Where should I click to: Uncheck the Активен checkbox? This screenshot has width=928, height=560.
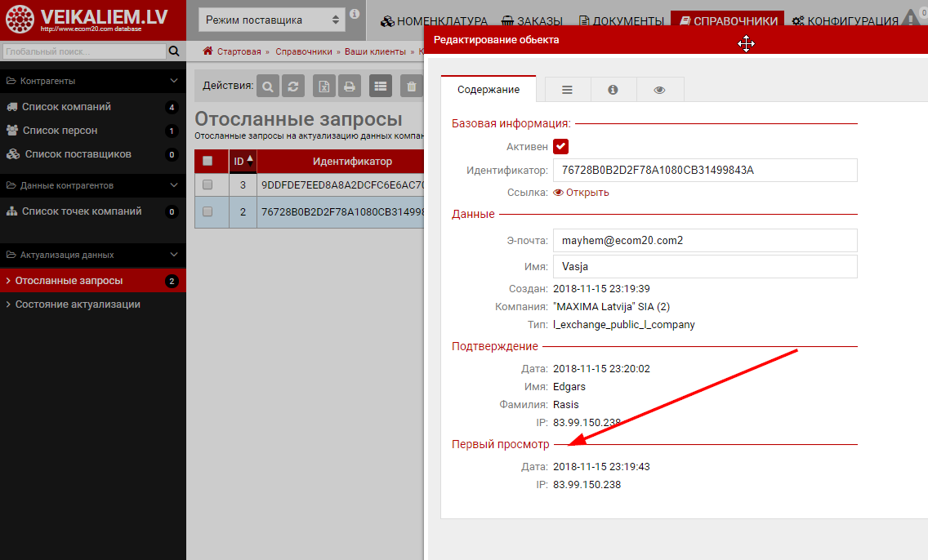[560, 147]
